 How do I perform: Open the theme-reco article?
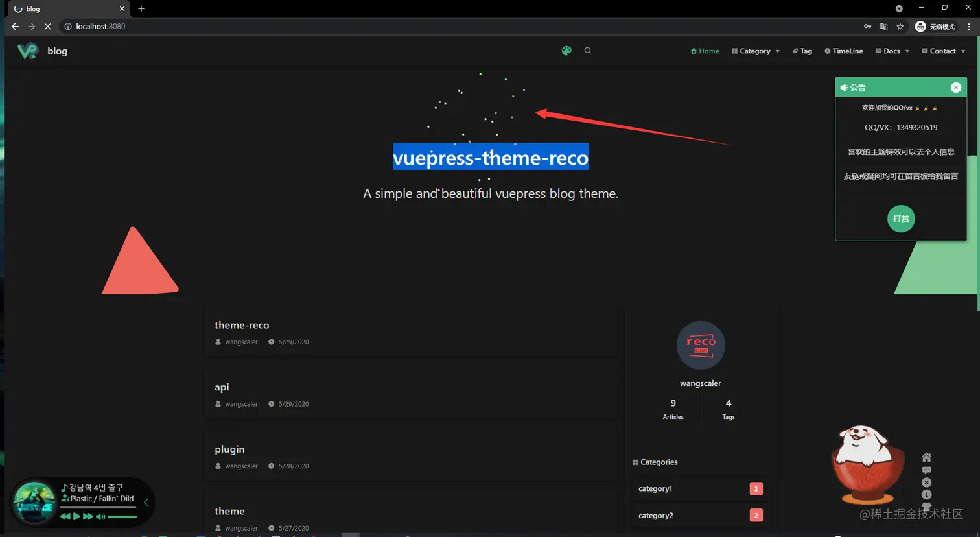coord(242,325)
